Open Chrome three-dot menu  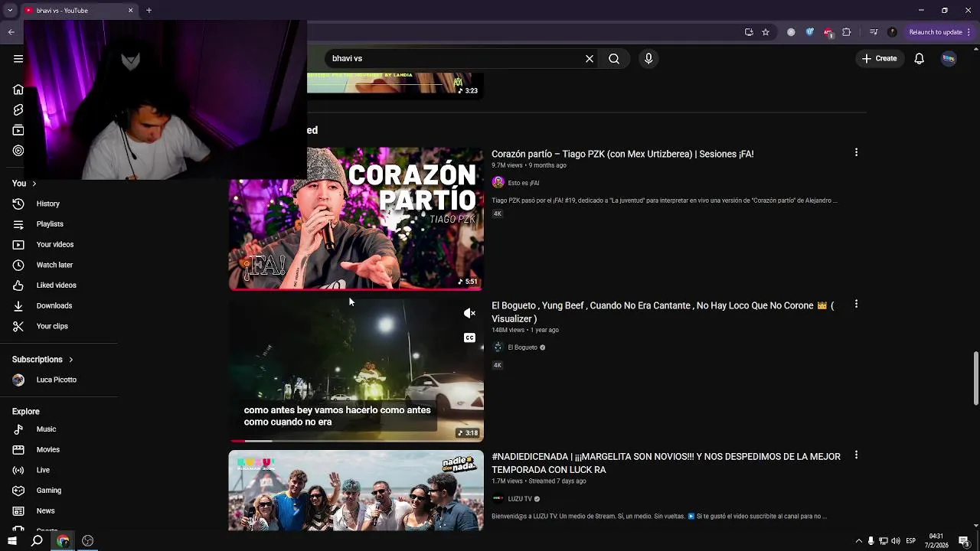[x=969, y=32]
